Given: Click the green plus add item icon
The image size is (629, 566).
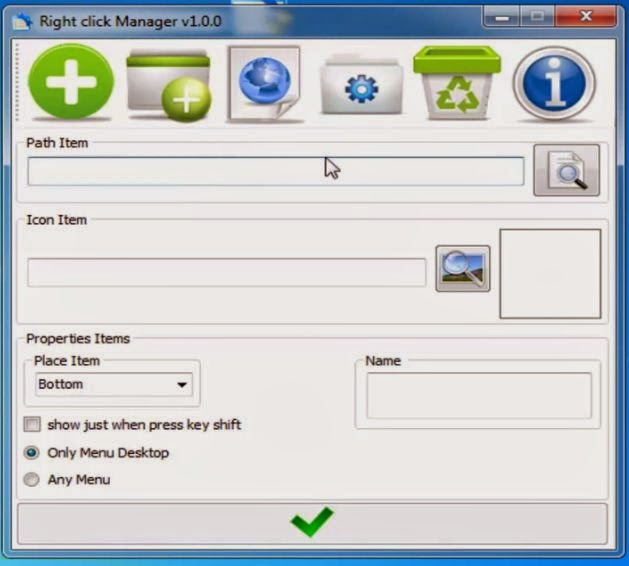Looking at the screenshot, I should [71, 82].
